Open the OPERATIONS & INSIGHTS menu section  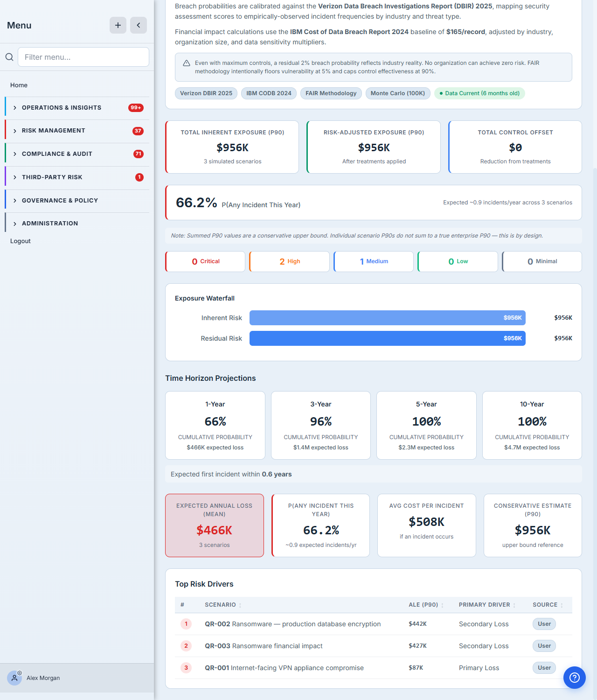coord(77,108)
